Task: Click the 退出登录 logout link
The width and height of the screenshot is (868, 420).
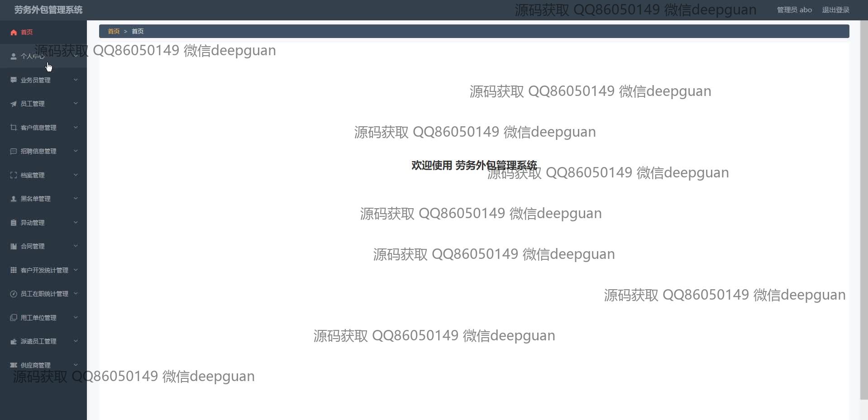Action: (x=835, y=10)
